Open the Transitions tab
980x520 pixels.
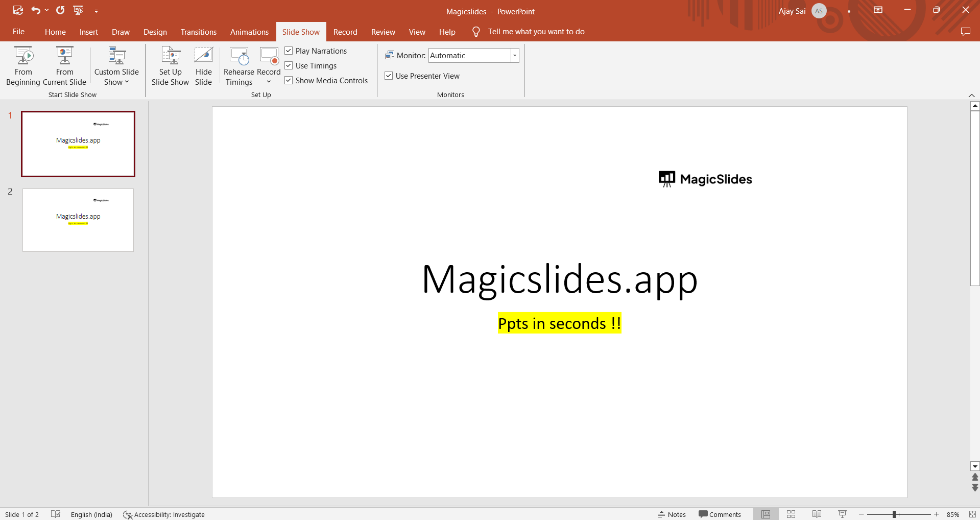pos(198,32)
